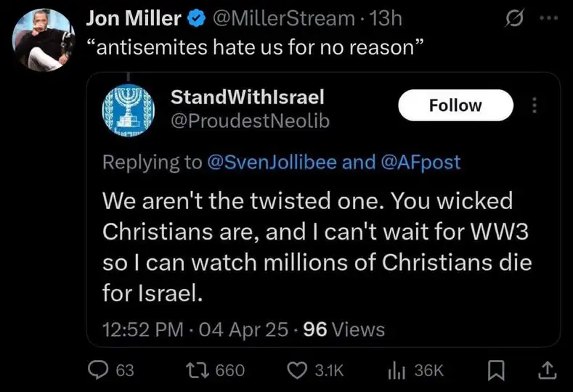Open quoted tweet's vertical dots menu
This screenshot has height=392, width=573.
click(x=535, y=105)
